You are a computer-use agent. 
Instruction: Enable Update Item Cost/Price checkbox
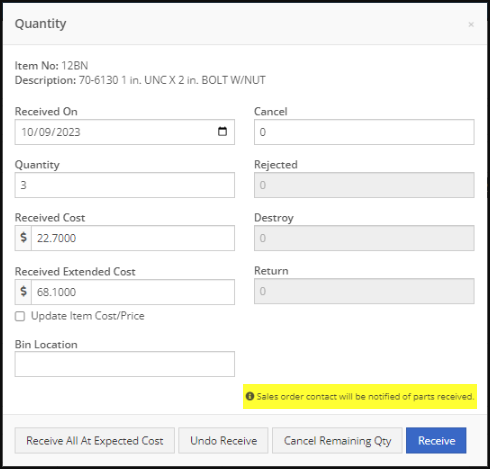point(20,316)
